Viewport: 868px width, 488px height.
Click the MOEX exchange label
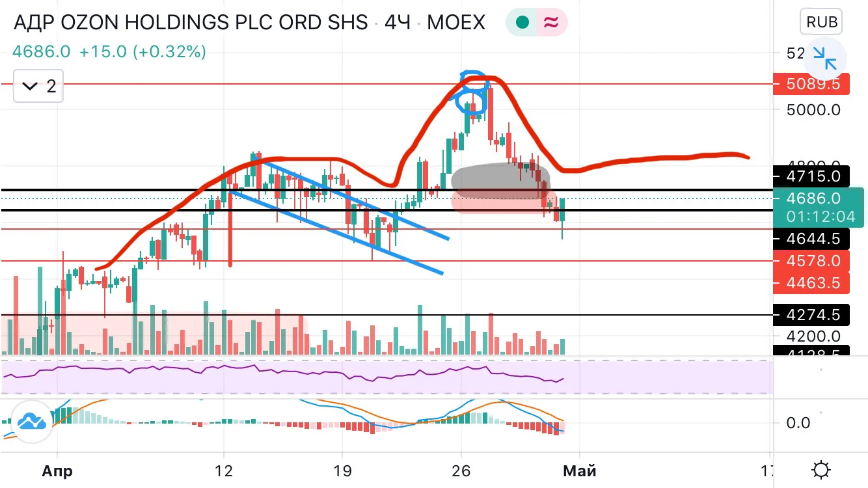pos(455,23)
